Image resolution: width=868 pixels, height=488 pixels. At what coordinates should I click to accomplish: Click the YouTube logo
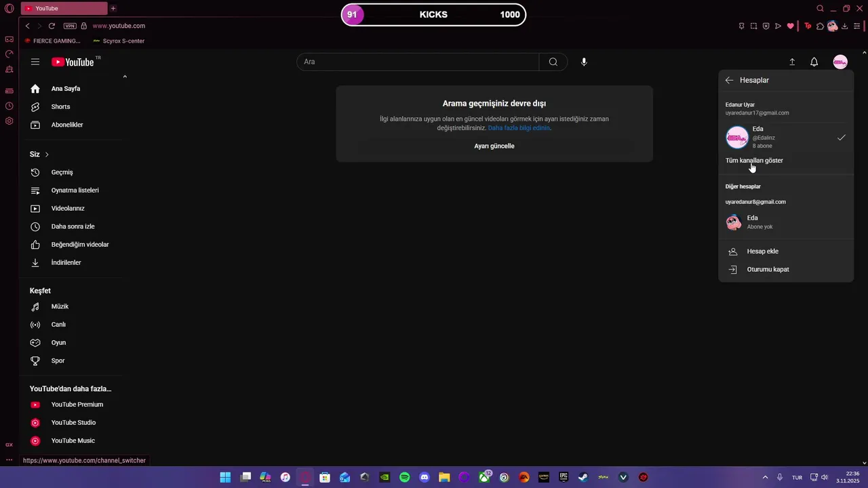click(x=73, y=62)
